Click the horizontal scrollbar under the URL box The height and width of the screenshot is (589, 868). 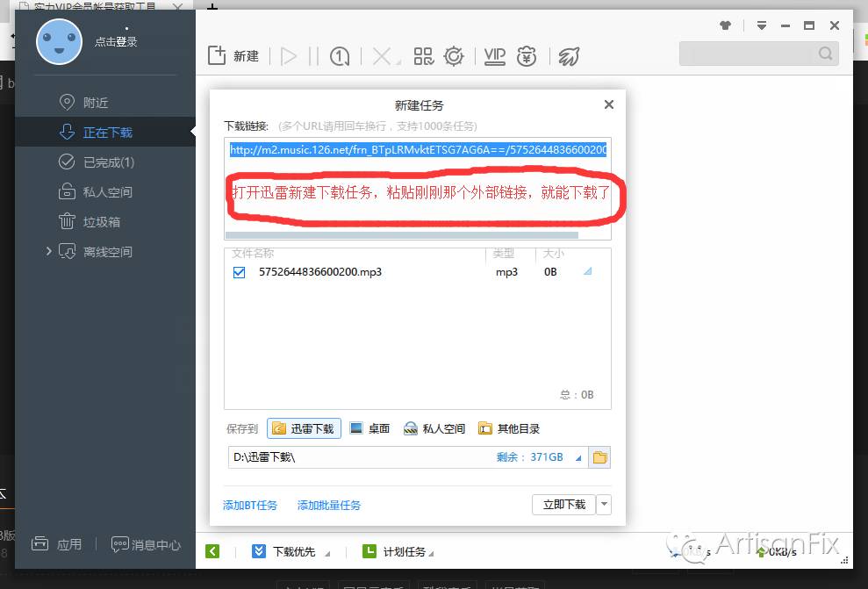(402, 235)
